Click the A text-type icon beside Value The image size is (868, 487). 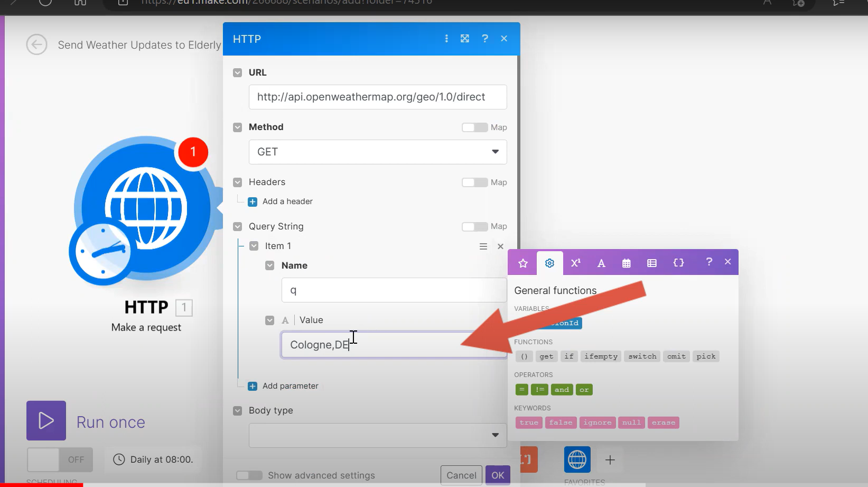[285, 320]
